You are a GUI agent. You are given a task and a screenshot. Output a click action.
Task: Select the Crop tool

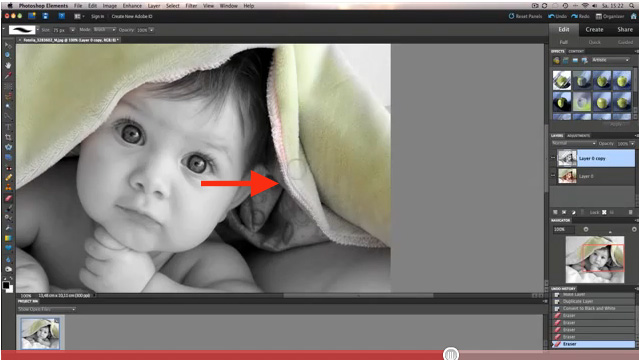coord(8,137)
